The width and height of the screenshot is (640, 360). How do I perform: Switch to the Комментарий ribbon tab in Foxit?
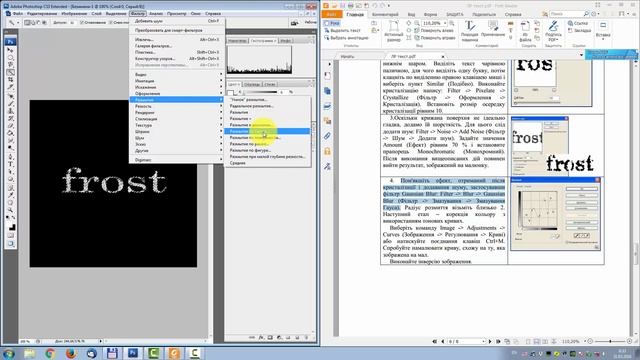[x=385, y=14]
